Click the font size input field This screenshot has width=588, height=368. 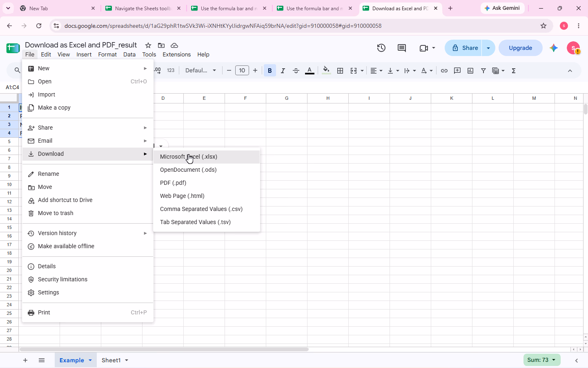(242, 71)
